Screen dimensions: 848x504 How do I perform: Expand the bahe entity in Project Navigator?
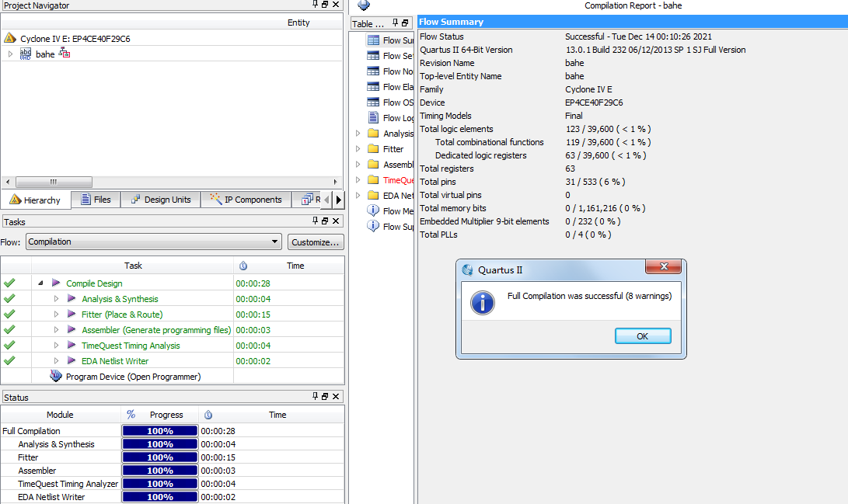click(x=10, y=54)
